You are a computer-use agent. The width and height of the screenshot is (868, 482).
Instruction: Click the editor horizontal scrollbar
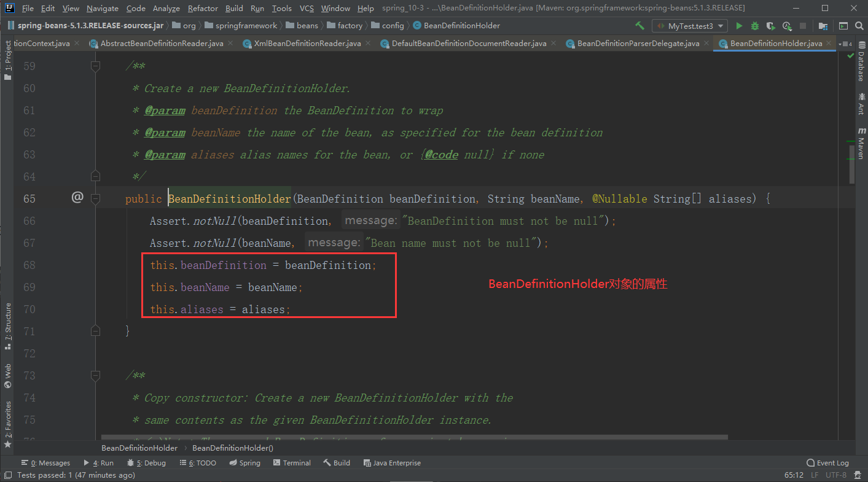[x=415, y=438]
